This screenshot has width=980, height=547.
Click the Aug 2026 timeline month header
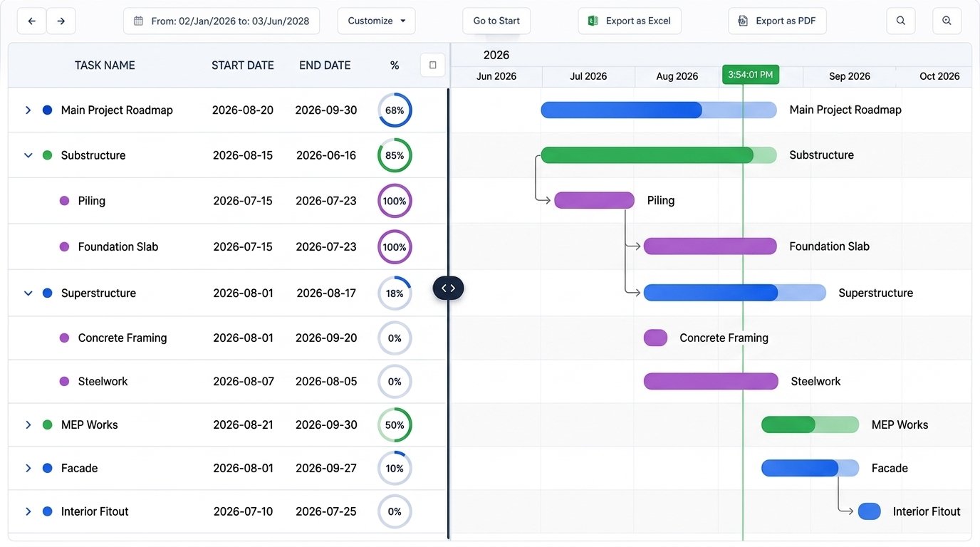(677, 76)
